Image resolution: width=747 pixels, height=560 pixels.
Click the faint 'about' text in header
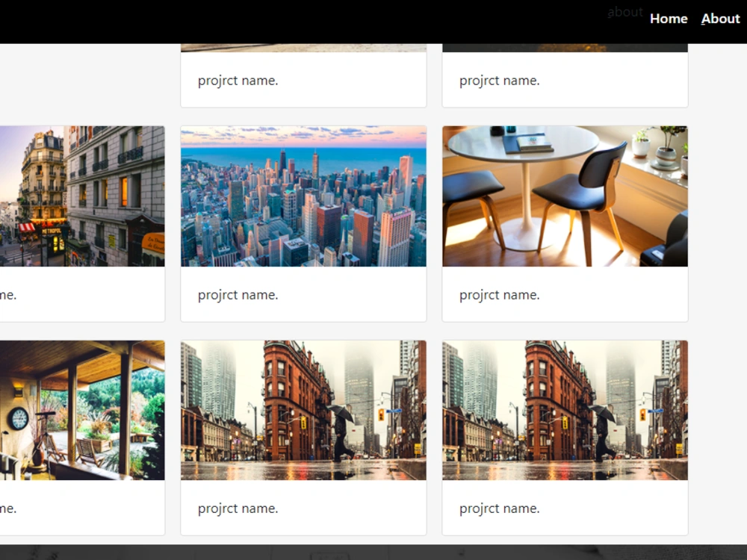625,12
